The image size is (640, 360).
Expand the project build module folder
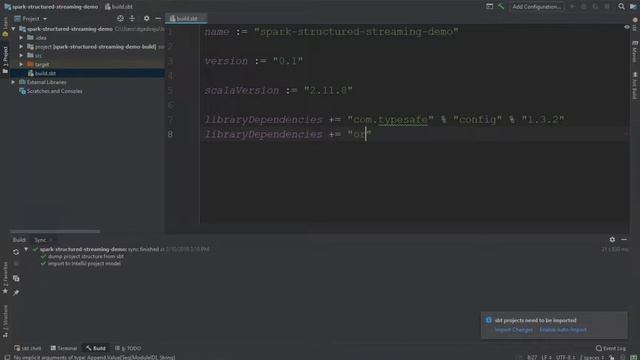click(x=21, y=47)
